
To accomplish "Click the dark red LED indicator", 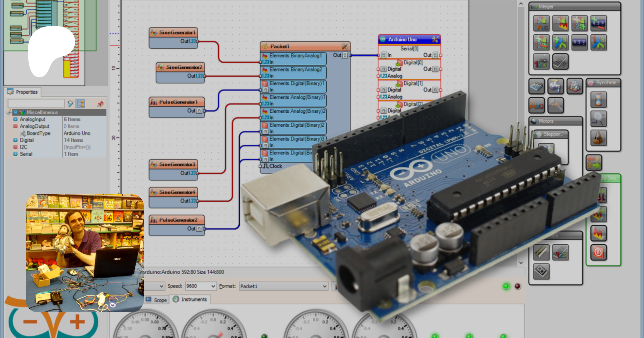I will pos(517,286).
